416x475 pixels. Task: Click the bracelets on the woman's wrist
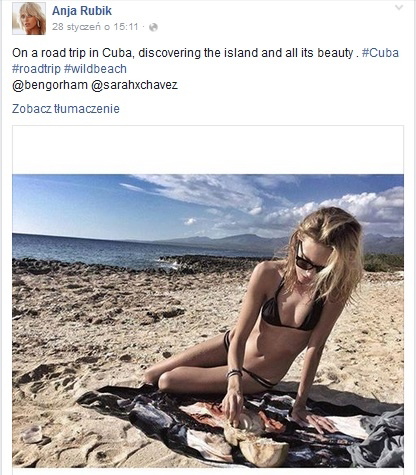coord(234,373)
